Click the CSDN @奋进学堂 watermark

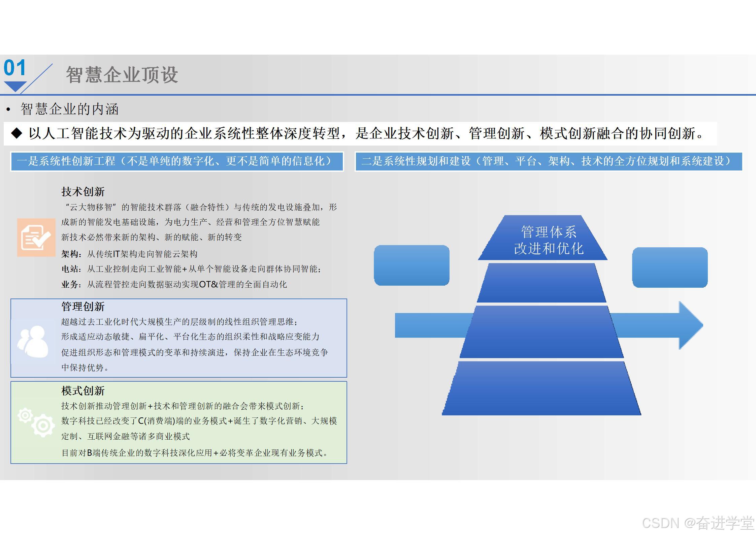click(698, 523)
